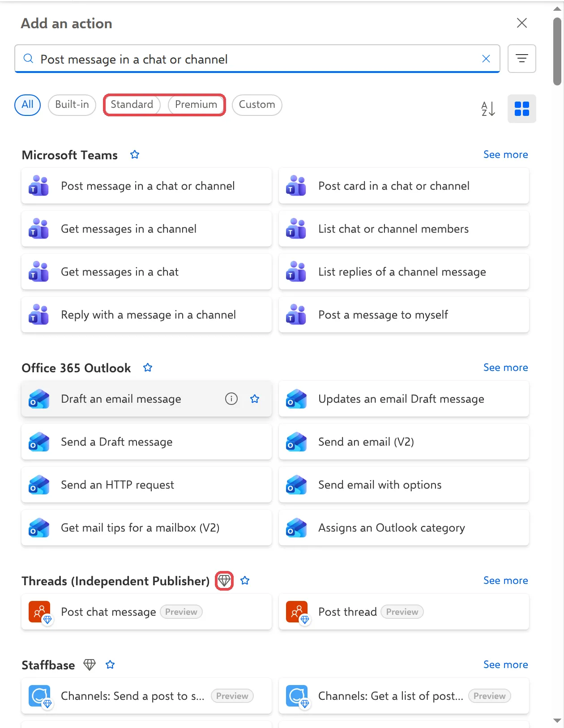Choose Send a Draft message

(146, 442)
